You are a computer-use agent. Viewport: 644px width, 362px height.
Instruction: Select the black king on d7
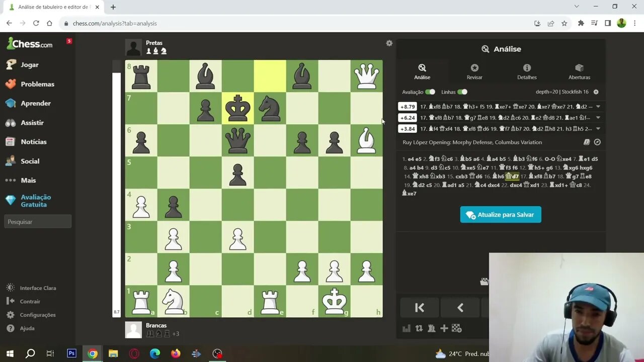[237, 109]
